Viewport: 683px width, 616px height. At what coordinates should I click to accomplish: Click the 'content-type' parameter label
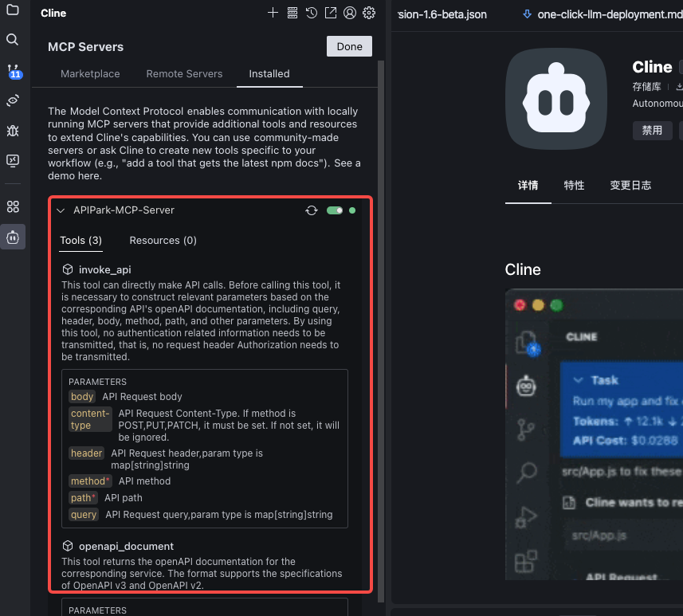[x=90, y=419]
